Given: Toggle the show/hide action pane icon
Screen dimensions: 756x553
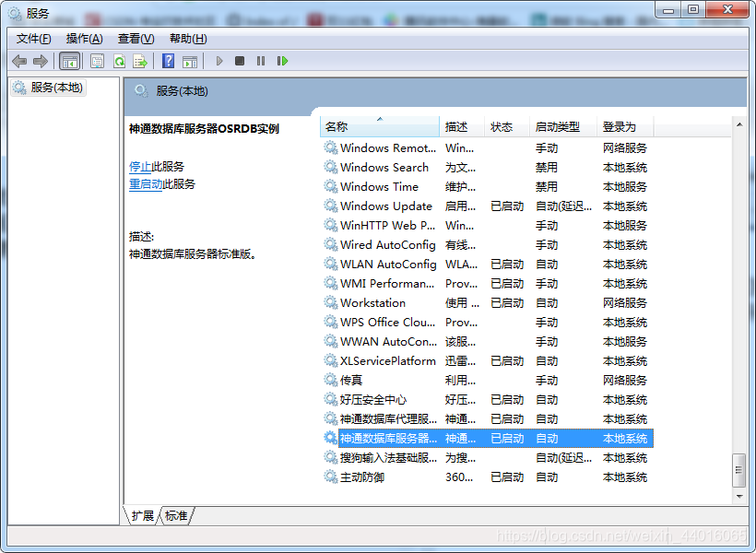Looking at the screenshot, I should pos(190,61).
